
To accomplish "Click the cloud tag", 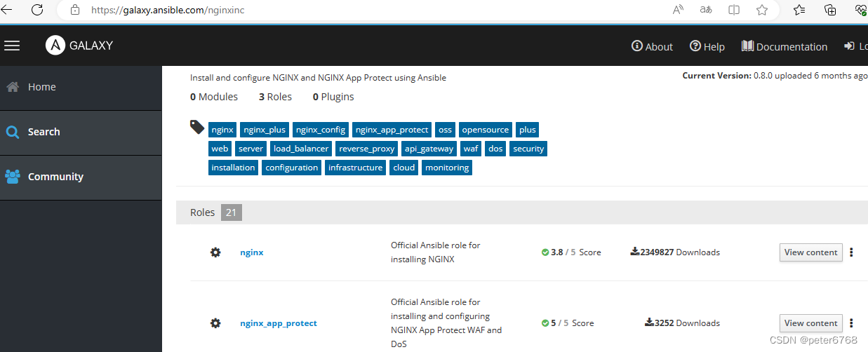I will coord(404,168).
